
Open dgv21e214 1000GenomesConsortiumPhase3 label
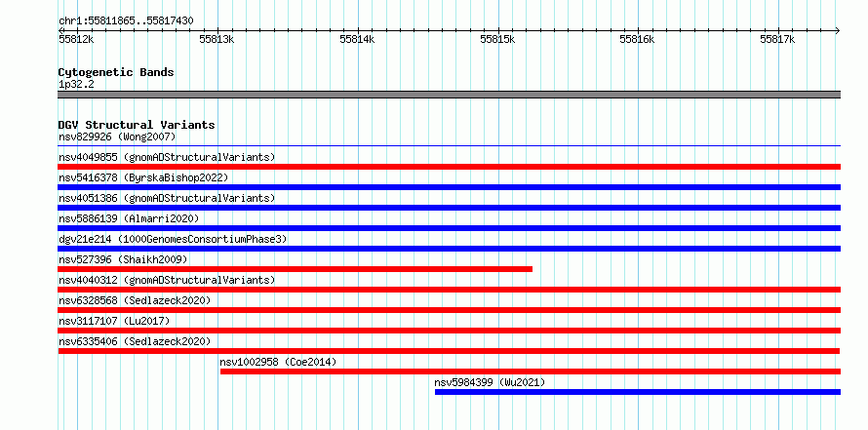tap(173, 239)
